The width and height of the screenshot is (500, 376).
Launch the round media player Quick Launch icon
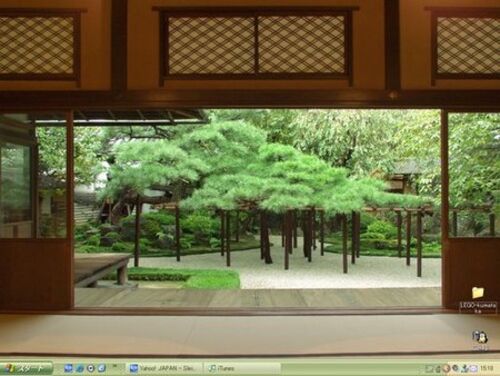91,368
